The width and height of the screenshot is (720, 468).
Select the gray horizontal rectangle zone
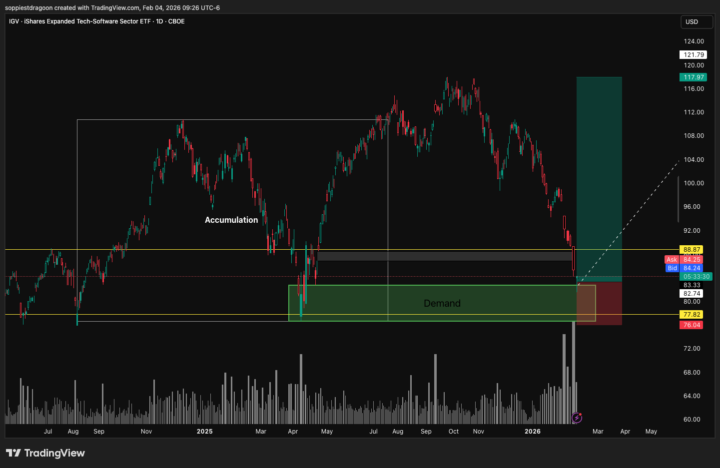[x=444, y=256]
